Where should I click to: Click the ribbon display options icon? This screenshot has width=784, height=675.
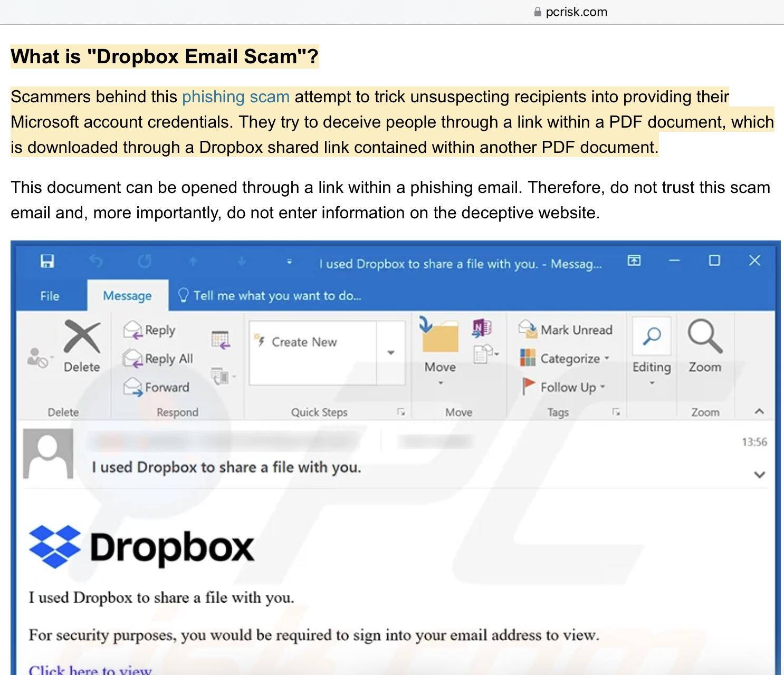pyautogui.click(x=634, y=261)
